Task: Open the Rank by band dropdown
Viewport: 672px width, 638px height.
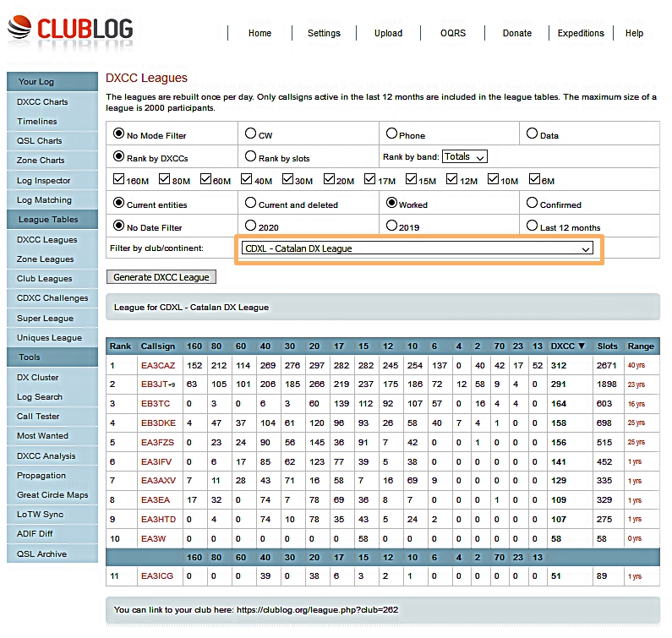Action: click(x=465, y=157)
